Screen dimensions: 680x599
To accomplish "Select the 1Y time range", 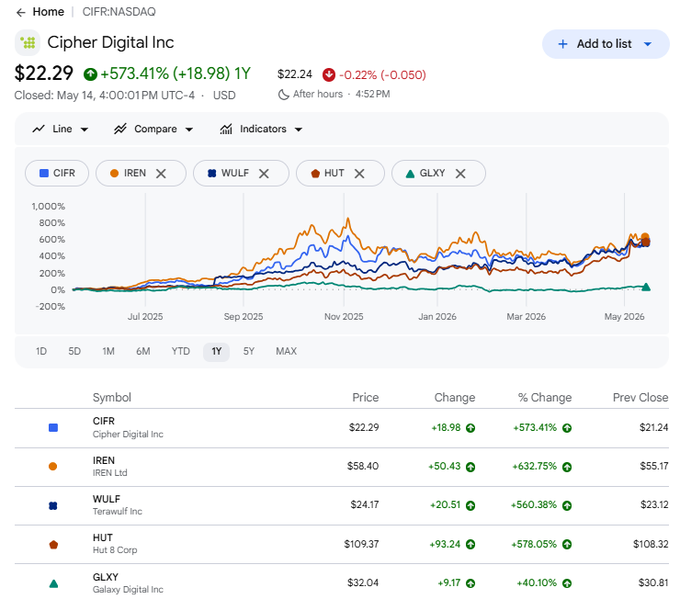I will [216, 351].
